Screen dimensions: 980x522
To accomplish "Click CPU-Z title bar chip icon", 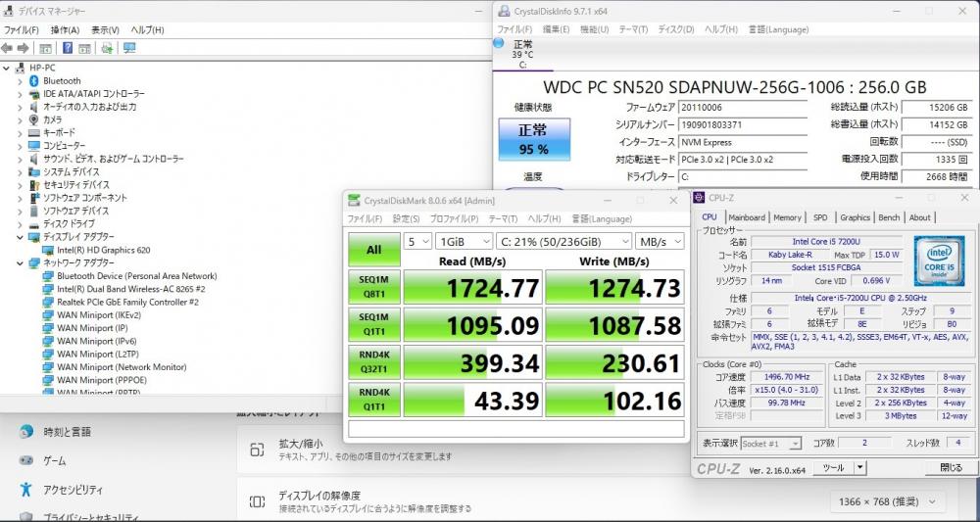I will [700, 198].
